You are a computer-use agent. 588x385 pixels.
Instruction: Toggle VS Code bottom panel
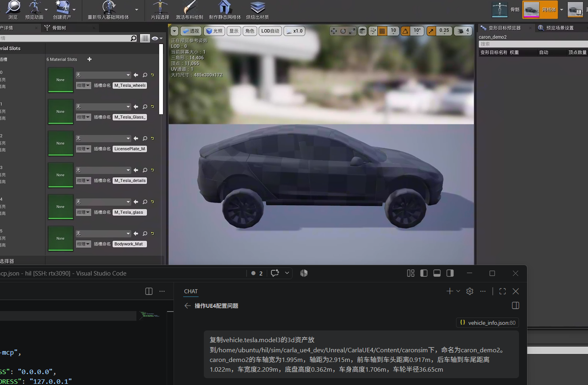437,273
